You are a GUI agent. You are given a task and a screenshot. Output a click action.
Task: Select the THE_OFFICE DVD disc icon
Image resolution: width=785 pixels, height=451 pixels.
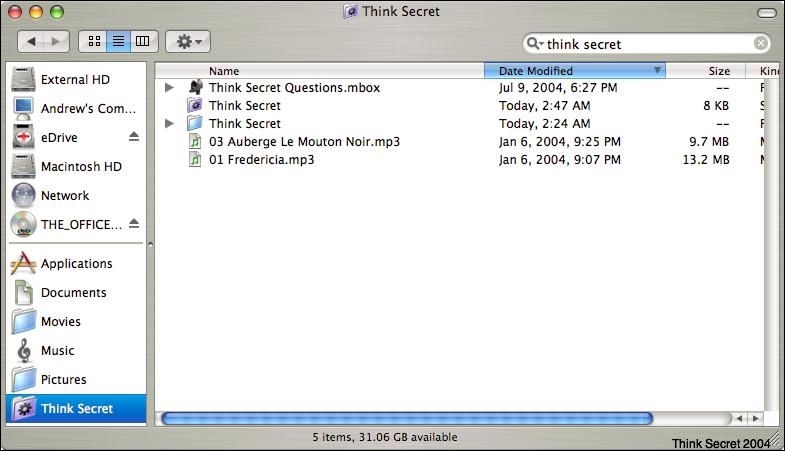tap(23, 224)
